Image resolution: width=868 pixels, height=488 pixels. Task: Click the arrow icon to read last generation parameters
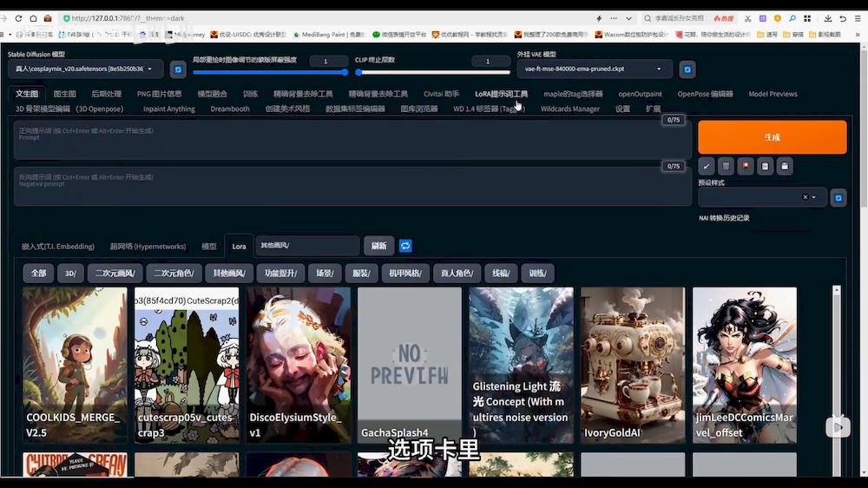pyautogui.click(x=707, y=166)
